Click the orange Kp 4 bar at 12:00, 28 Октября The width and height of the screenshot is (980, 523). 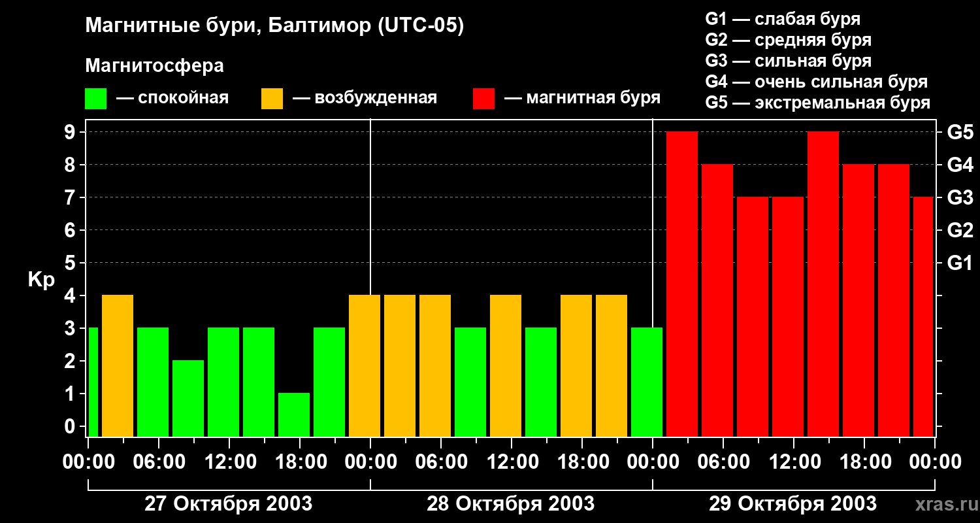point(506,365)
